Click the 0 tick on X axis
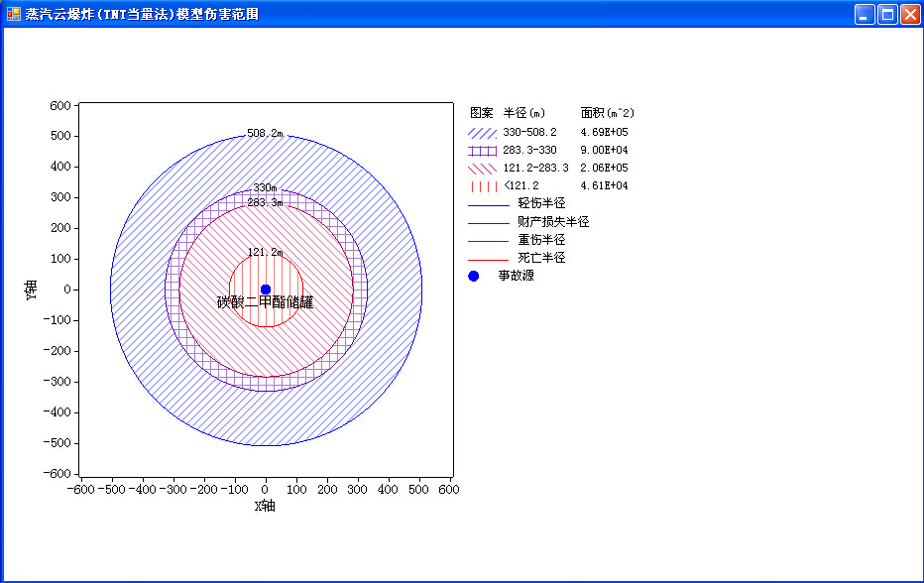The width and height of the screenshot is (924, 583). 265,489
